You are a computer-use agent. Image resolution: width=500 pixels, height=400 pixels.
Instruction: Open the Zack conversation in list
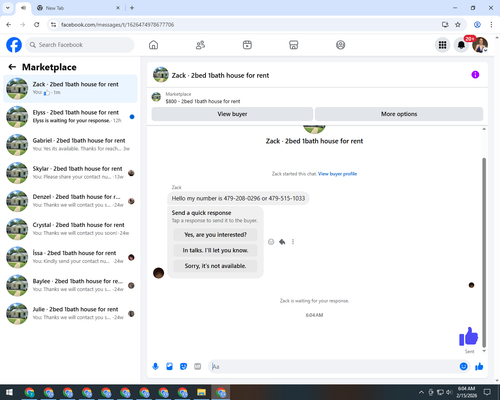(x=70, y=89)
